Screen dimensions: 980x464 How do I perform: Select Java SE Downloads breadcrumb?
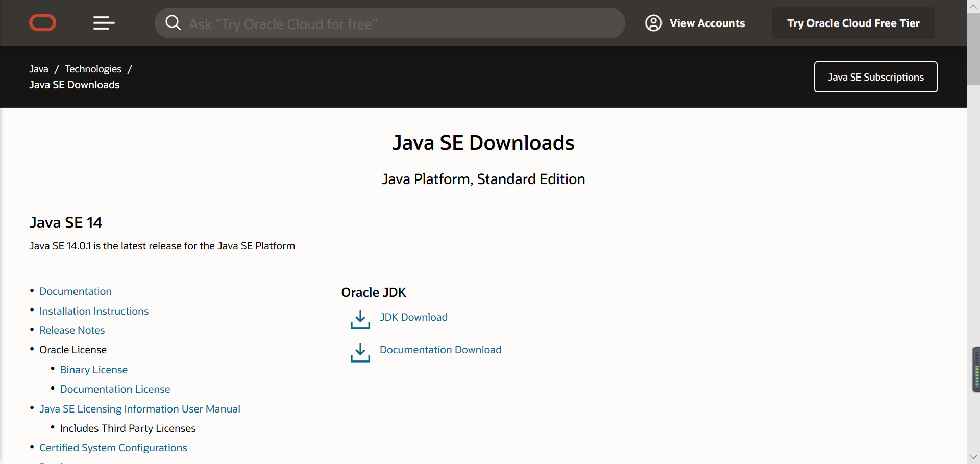[x=75, y=85]
